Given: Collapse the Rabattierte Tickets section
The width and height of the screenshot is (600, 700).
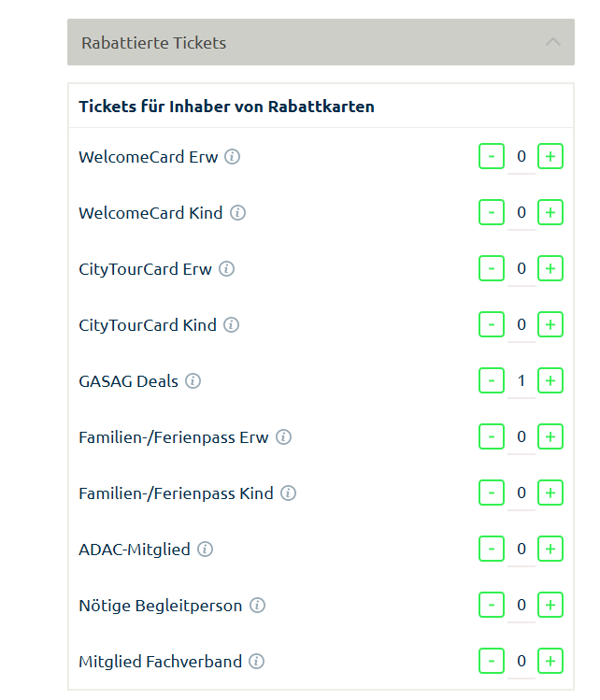Looking at the screenshot, I should (553, 42).
